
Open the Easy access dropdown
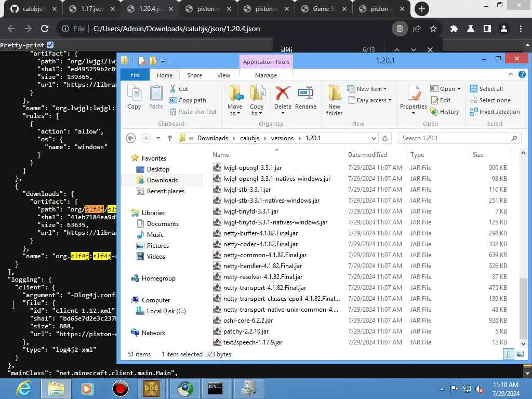[x=369, y=100]
